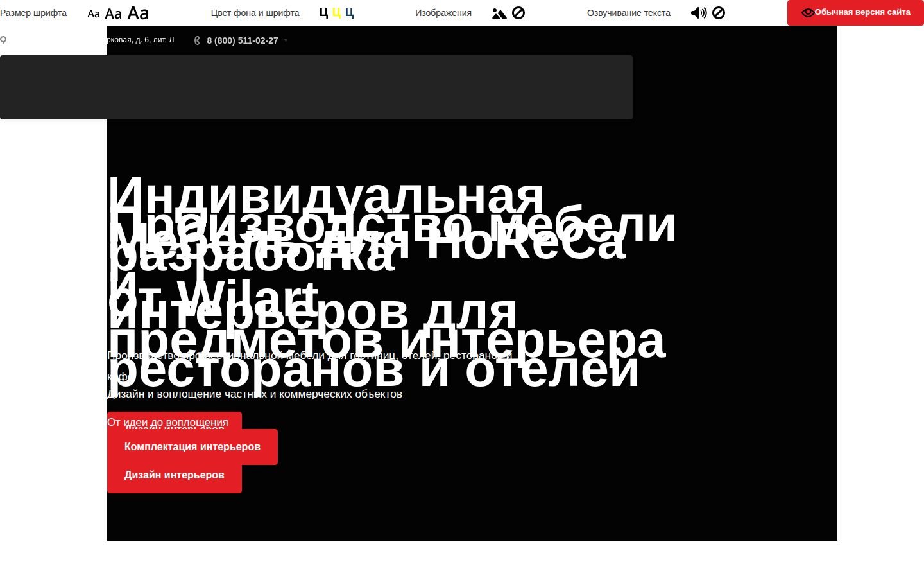Select the smallest font size Aa
924x578 pixels.
click(94, 13)
